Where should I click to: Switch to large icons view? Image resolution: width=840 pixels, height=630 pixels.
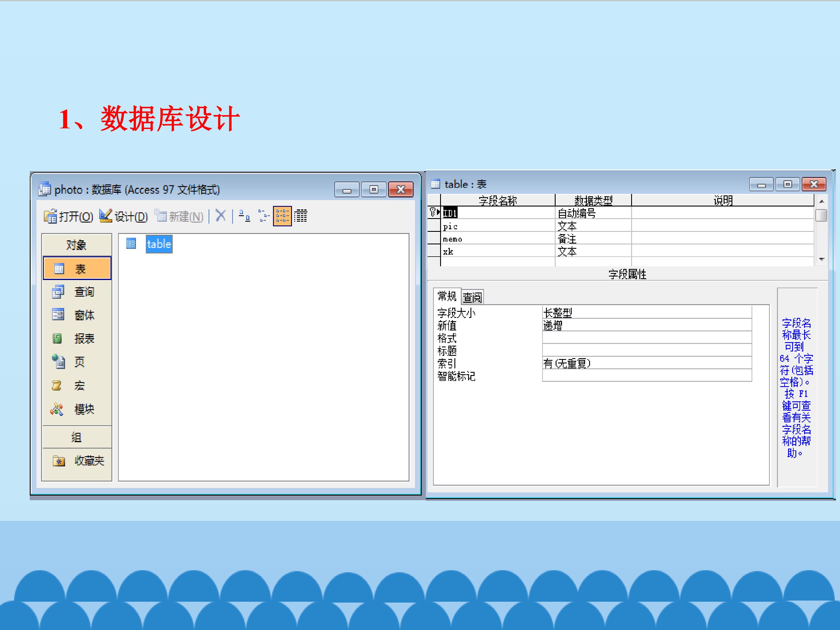244,216
